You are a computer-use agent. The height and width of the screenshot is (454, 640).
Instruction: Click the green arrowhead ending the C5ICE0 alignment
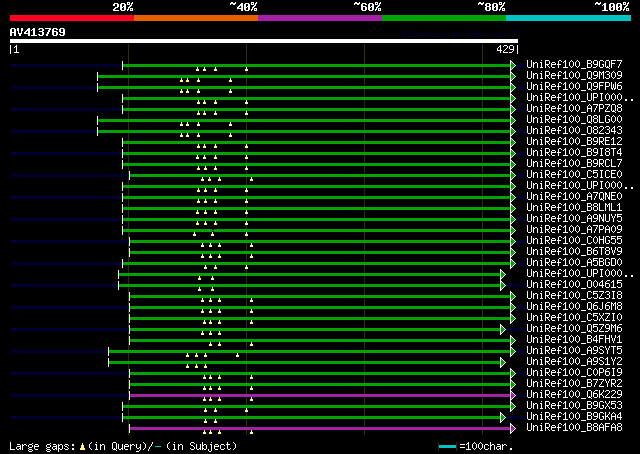pyautogui.click(x=513, y=176)
